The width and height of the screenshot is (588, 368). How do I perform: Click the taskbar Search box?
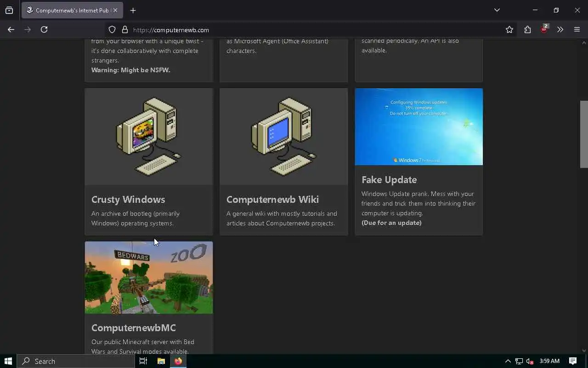[76, 361]
